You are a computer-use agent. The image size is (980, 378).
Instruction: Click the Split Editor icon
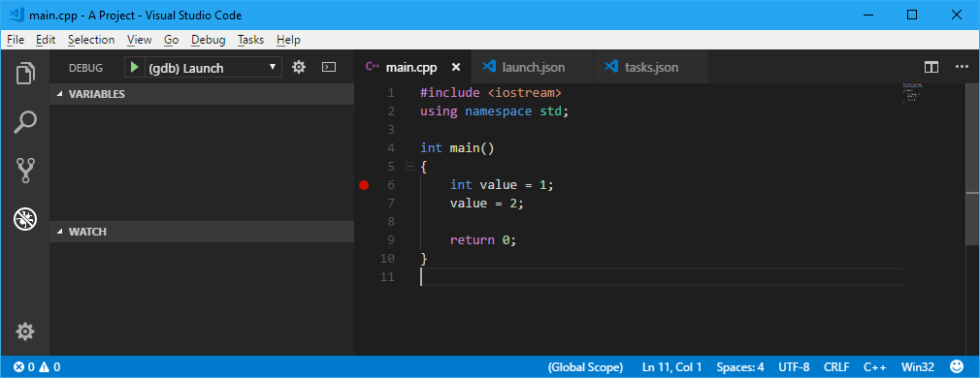931,67
